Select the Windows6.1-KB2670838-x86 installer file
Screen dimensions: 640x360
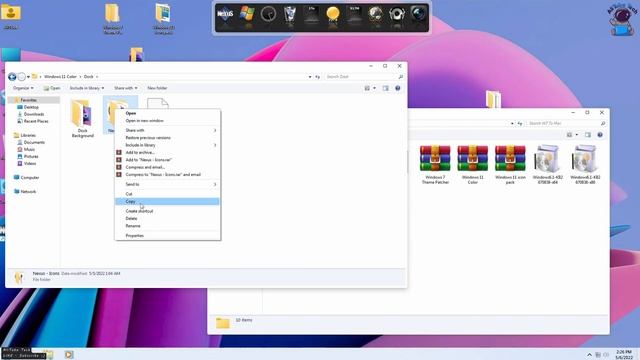point(585,164)
